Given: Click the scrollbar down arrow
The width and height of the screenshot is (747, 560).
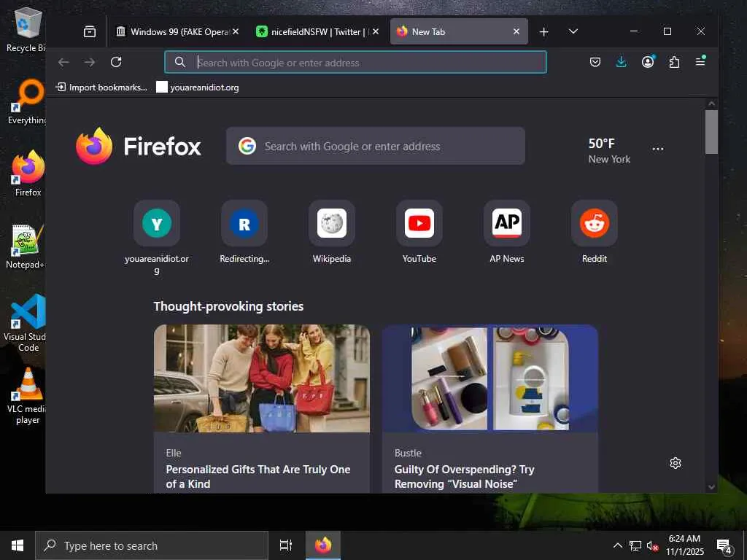Looking at the screenshot, I should [x=711, y=486].
